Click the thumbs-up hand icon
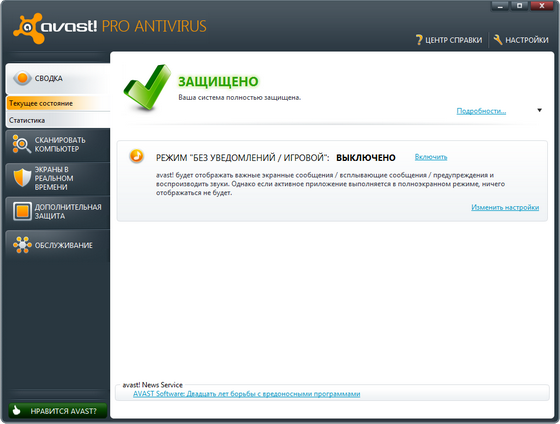The height and width of the screenshot is (424, 560). [x=16, y=410]
